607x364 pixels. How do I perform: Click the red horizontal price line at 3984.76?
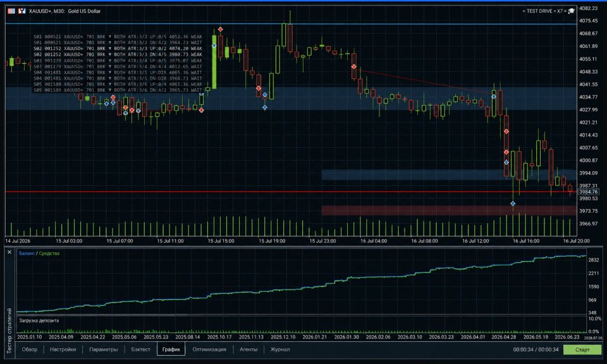pos(290,192)
